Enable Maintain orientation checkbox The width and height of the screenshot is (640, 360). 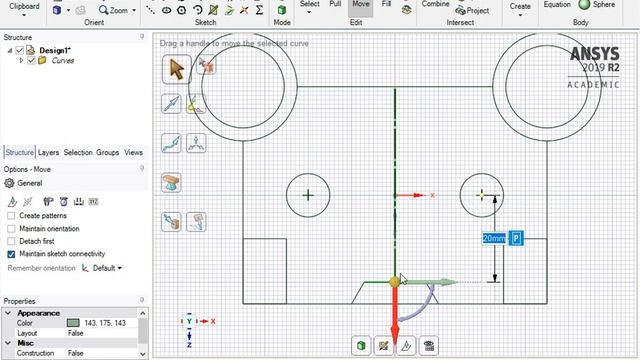pos(11,229)
